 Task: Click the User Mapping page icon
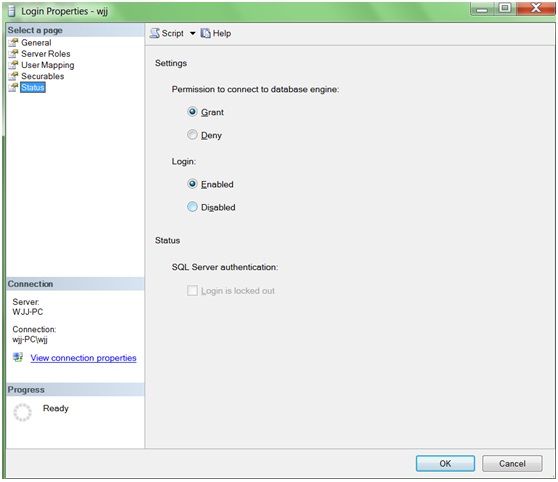pyautogui.click(x=13, y=65)
